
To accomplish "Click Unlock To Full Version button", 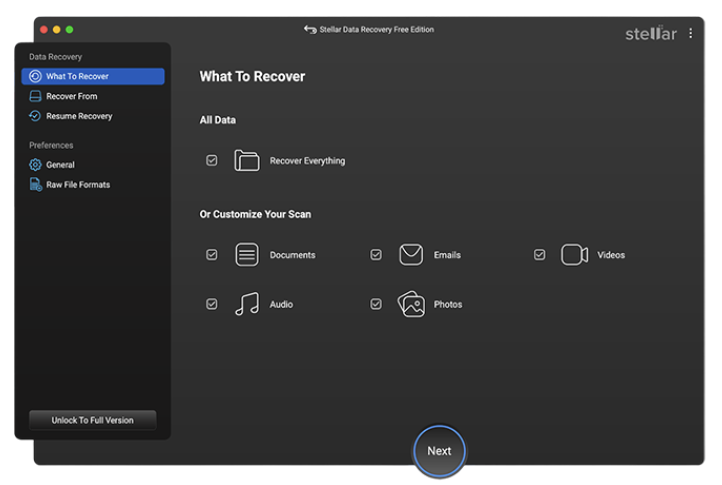I will click(x=92, y=420).
